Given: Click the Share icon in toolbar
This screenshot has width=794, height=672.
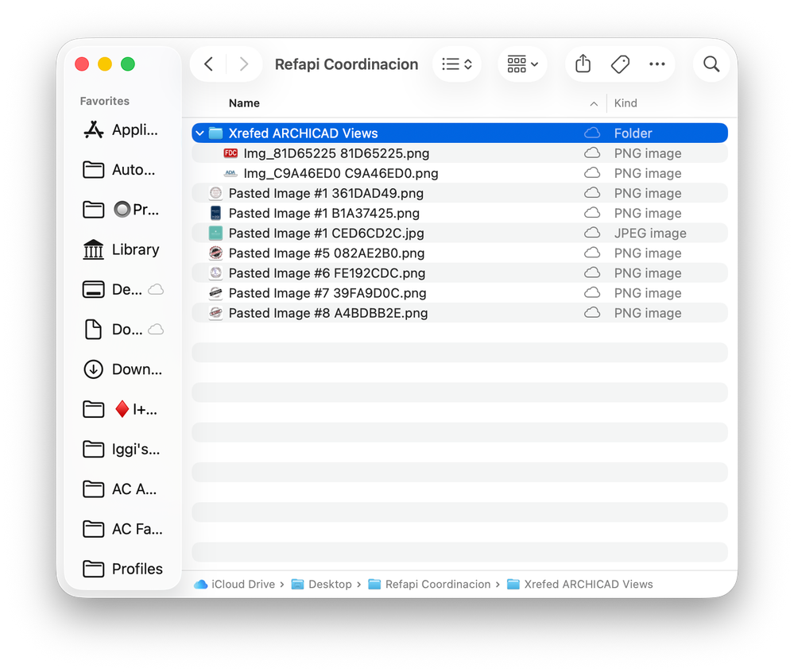Looking at the screenshot, I should pyautogui.click(x=583, y=64).
